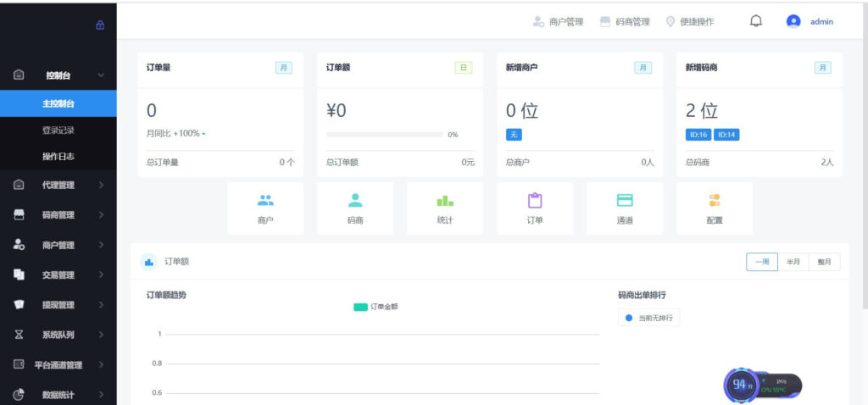Click the 通道 card icon tile

(625, 208)
